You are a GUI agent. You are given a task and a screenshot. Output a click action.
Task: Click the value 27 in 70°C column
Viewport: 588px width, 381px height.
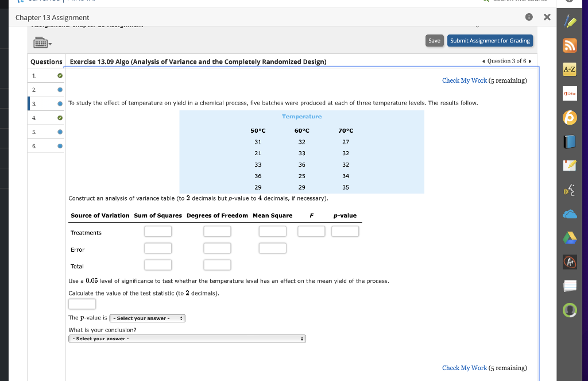tap(346, 142)
